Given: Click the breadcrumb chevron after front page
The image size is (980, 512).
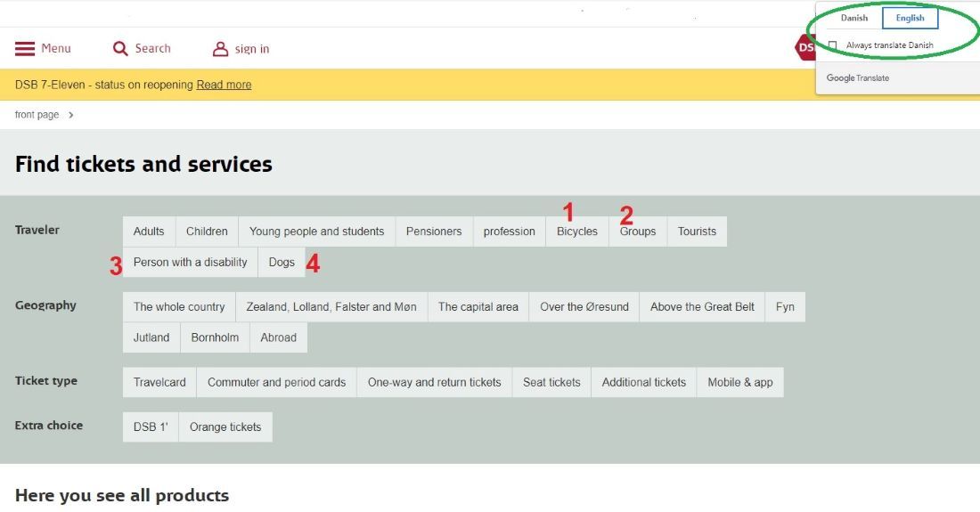Looking at the screenshot, I should pos(71,115).
